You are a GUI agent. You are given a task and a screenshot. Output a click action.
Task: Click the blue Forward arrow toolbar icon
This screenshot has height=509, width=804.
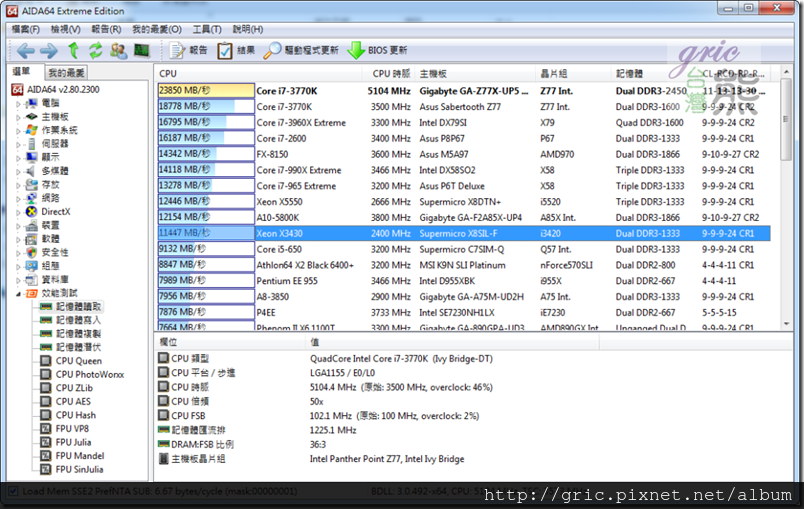(49, 50)
